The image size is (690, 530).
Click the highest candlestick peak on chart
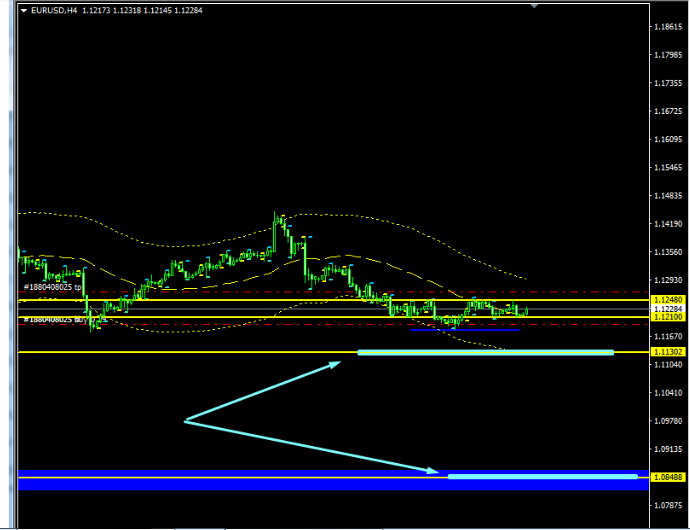pos(277,214)
